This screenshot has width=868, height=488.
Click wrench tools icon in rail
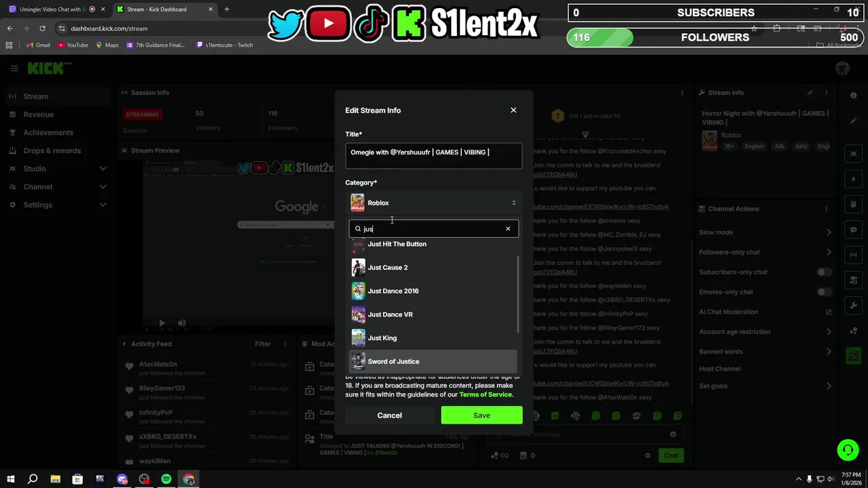pos(854,306)
